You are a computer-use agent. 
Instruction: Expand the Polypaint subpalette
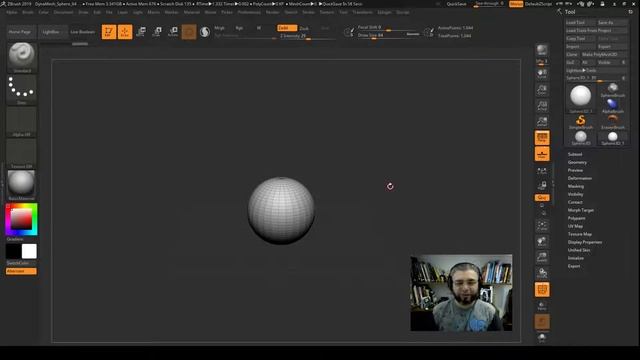576,218
